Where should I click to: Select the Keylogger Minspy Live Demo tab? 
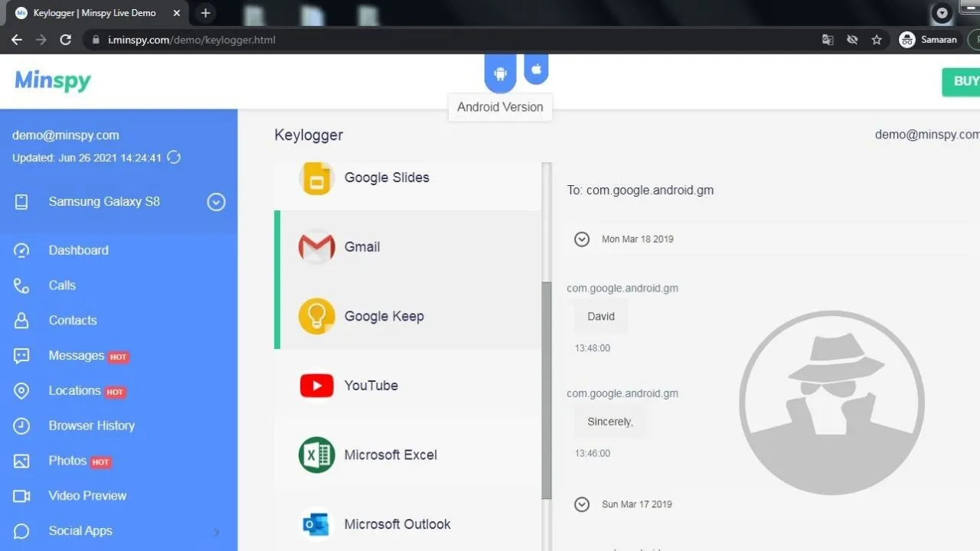coord(96,13)
